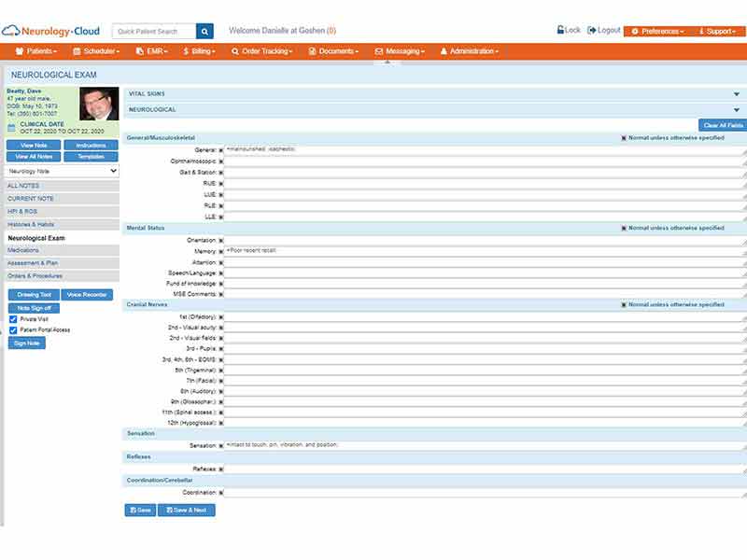Click the Voice Recorder button

click(x=87, y=295)
